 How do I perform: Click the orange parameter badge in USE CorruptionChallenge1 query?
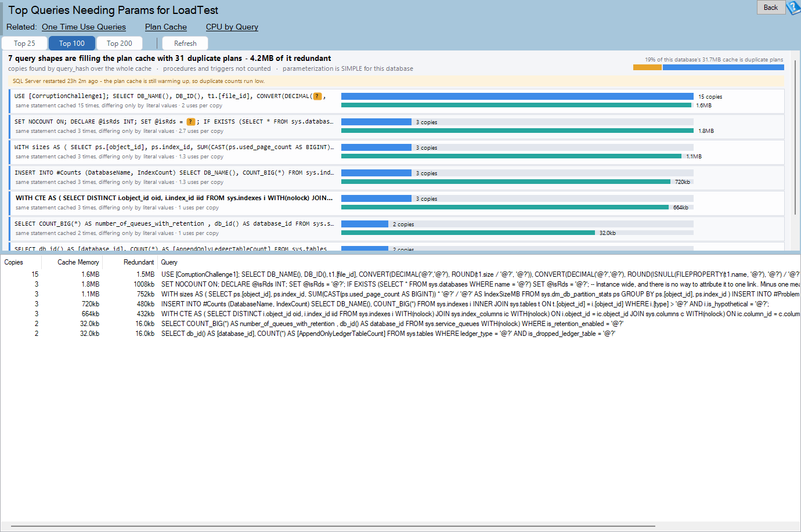tap(317, 96)
